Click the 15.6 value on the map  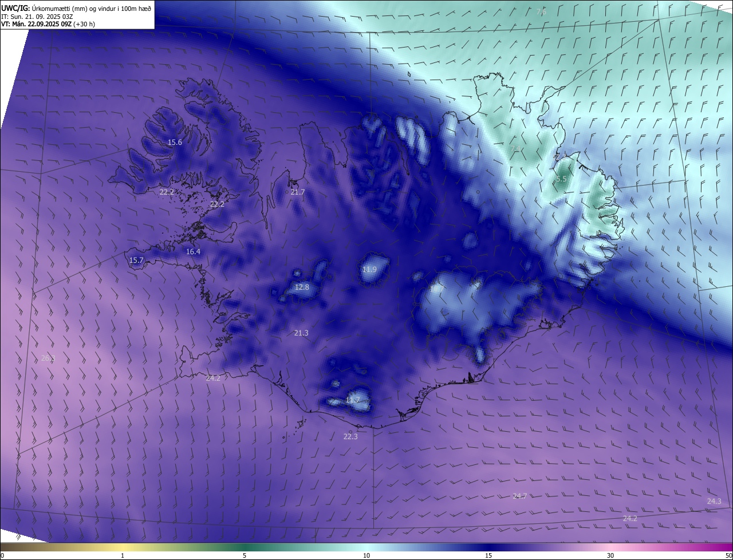[x=175, y=142]
